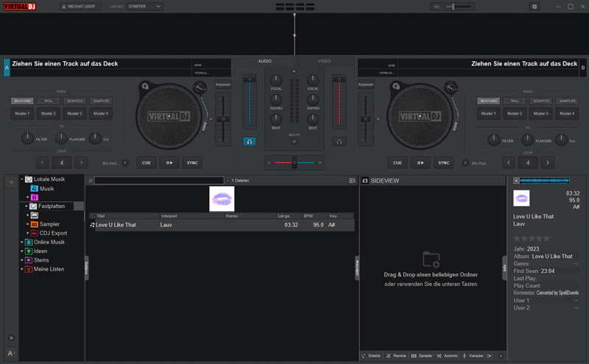Click the deck A blue volume fader
The image size is (589, 364).
250,101
